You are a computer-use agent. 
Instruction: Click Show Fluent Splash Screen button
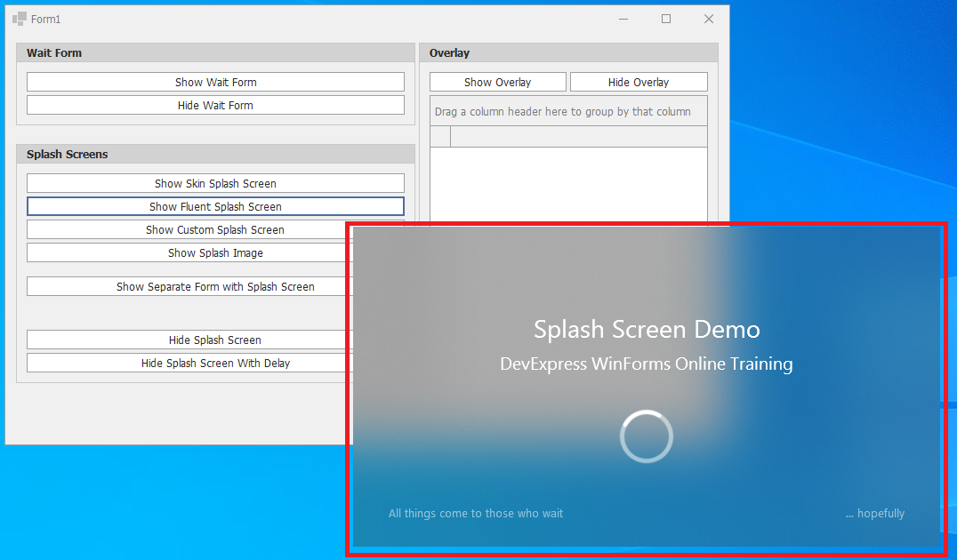click(x=215, y=206)
